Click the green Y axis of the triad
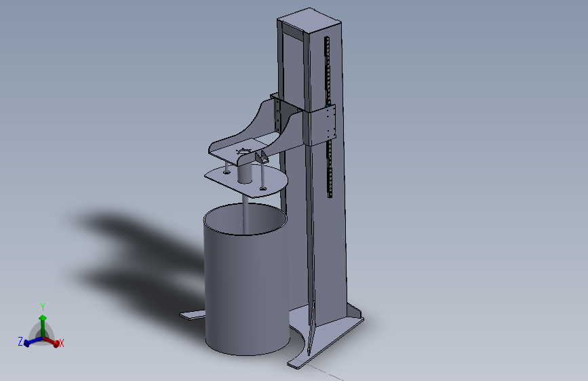Screen dimensions: 588x381 tap(43, 325)
